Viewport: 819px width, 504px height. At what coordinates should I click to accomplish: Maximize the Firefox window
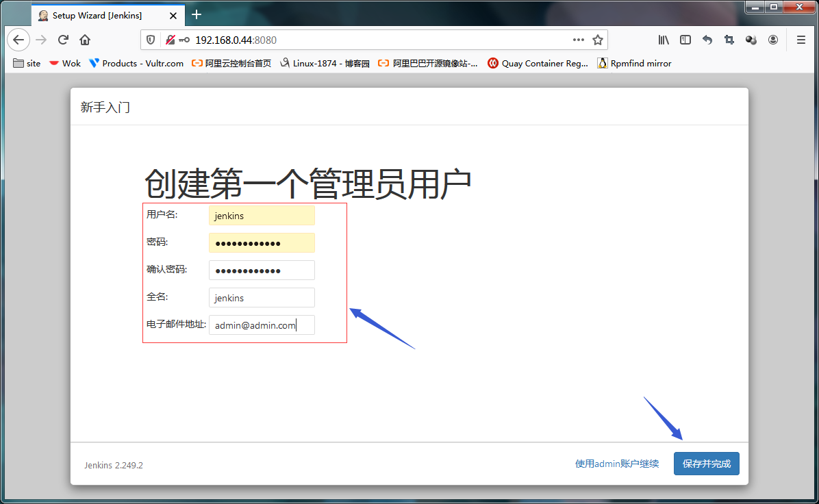pos(774,8)
